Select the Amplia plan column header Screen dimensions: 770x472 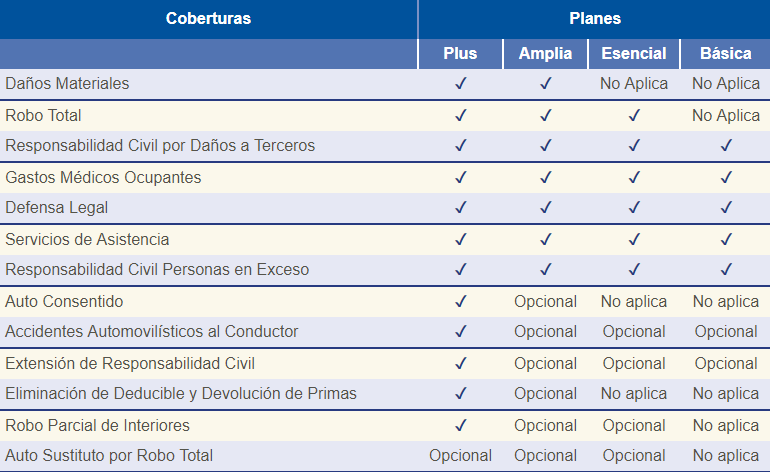click(545, 53)
